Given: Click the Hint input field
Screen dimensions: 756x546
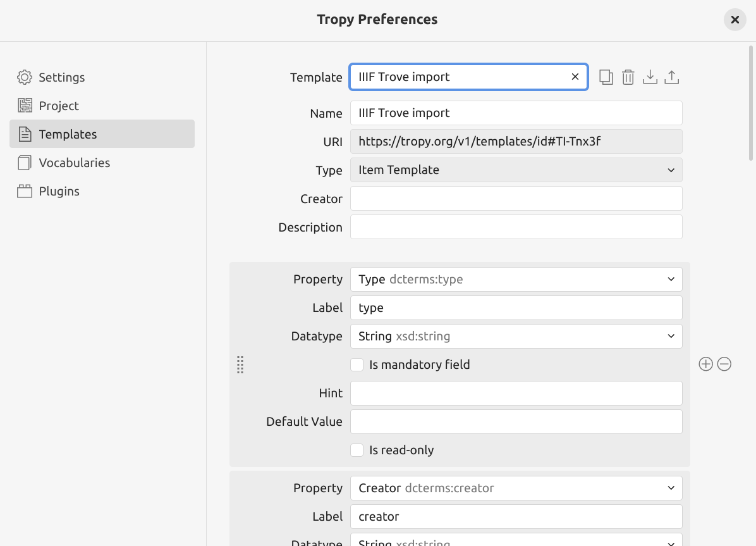Looking at the screenshot, I should coord(516,393).
